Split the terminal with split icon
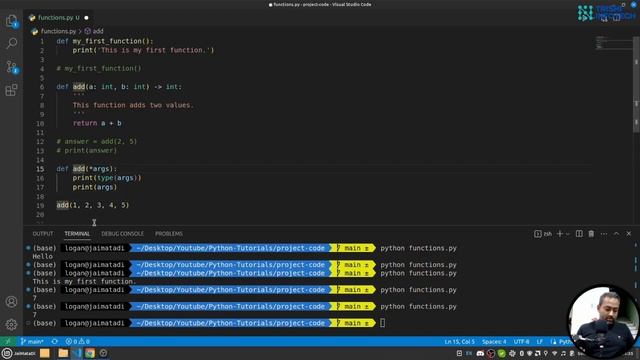 click(x=579, y=233)
